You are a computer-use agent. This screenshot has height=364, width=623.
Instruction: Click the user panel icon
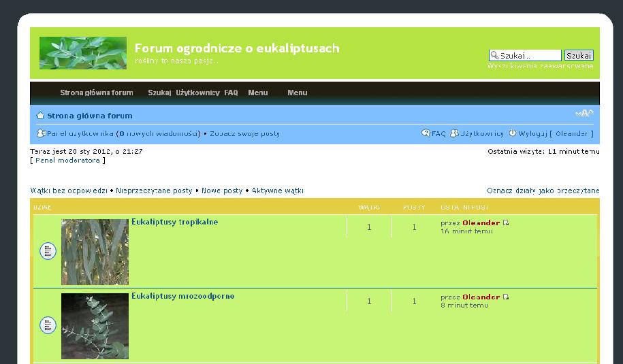click(x=41, y=133)
